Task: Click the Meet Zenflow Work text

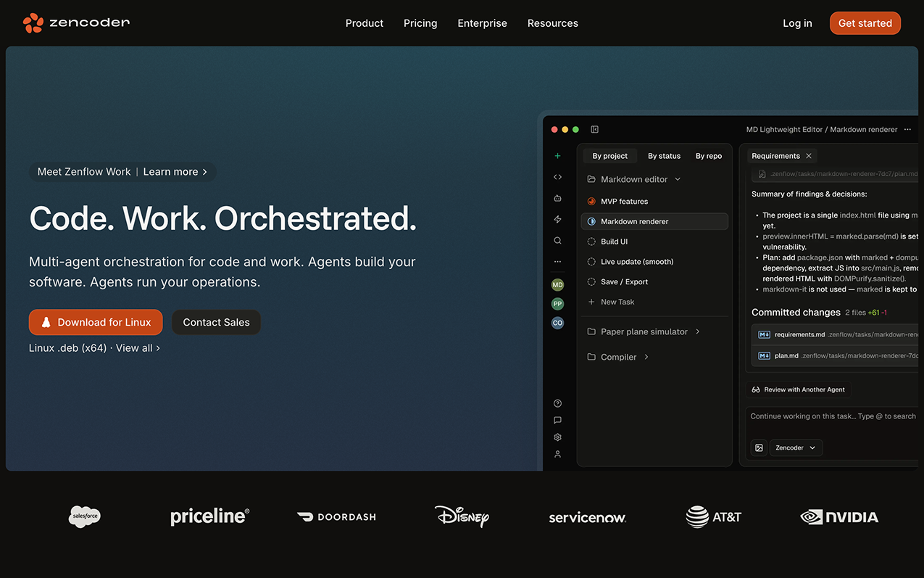Action: tap(84, 172)
